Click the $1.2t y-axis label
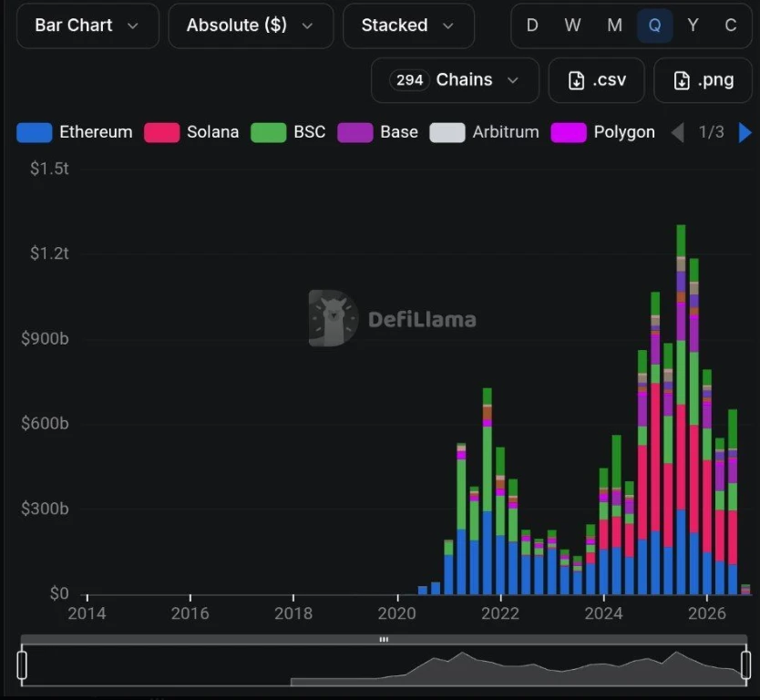Image resolution: width=760 pixels, height=700 pixels. click(x=49, y=253)
